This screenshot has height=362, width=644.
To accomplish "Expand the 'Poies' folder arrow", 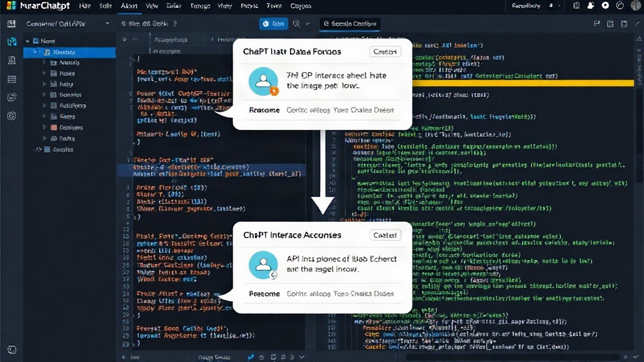I will [x=45, y=73].
